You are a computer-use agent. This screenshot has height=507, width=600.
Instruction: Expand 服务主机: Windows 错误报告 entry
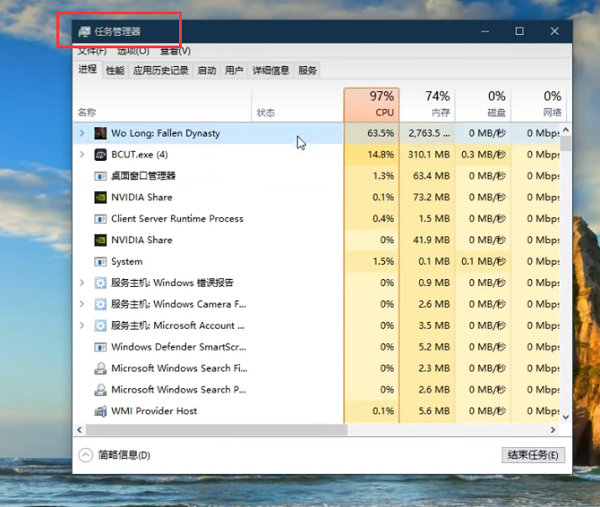[x=82, y=283]
